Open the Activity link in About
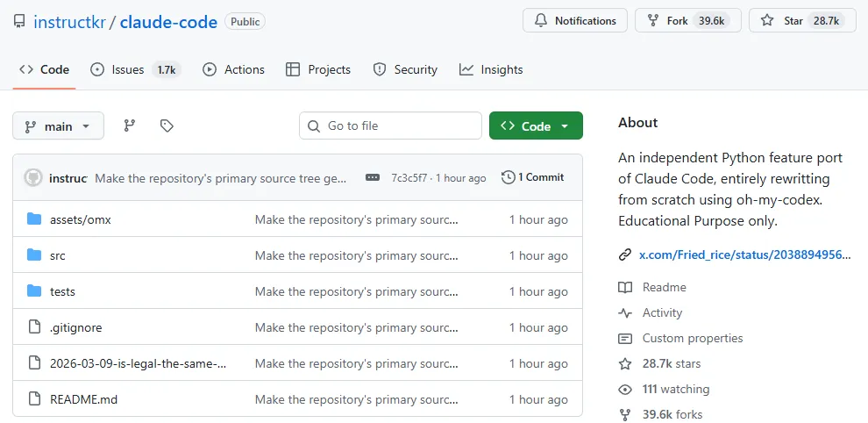The height and width of the screenshot is (423, 868). [662, 312]
